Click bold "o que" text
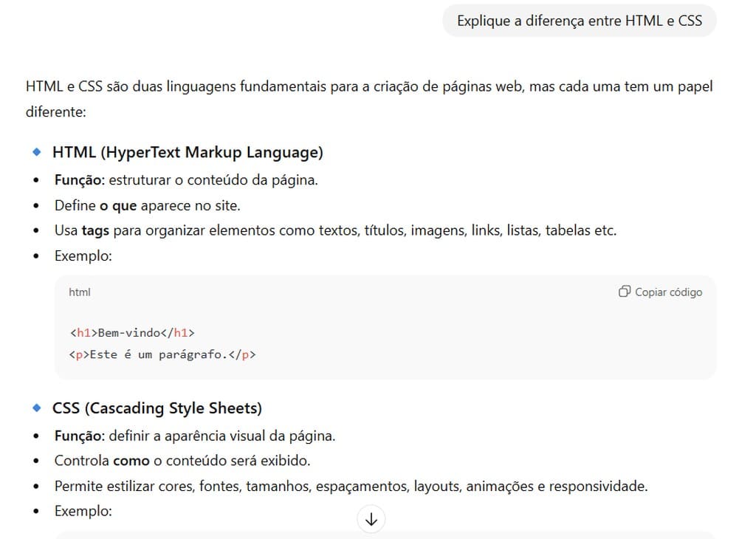Screen dimensions: 756x539 point(118,206)
